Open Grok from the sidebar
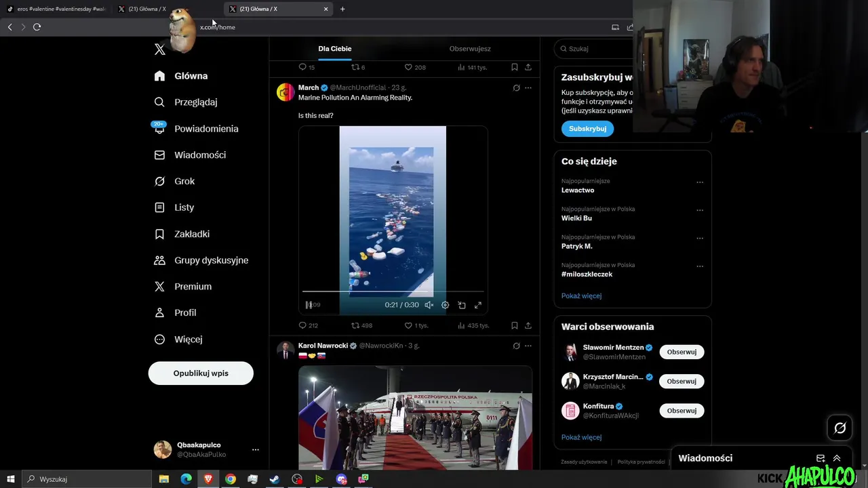Screen dimensions: 868x488 click(174, 181)
